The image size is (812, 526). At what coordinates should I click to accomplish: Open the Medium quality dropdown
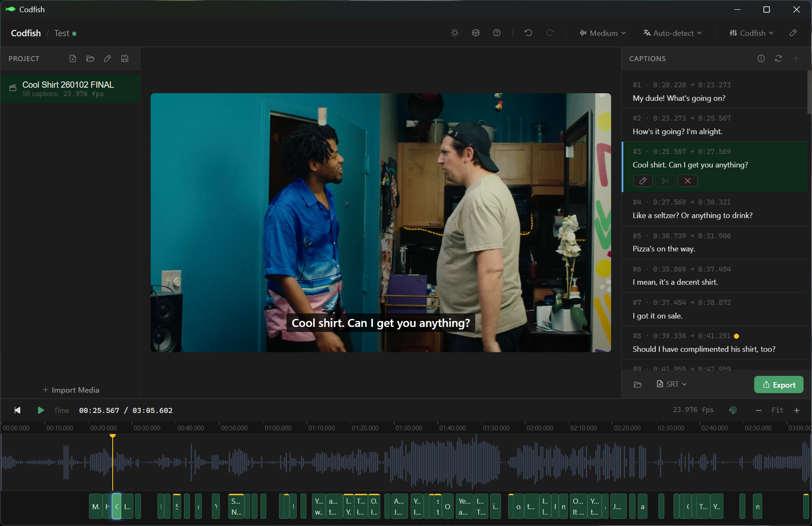pos(603,33)
